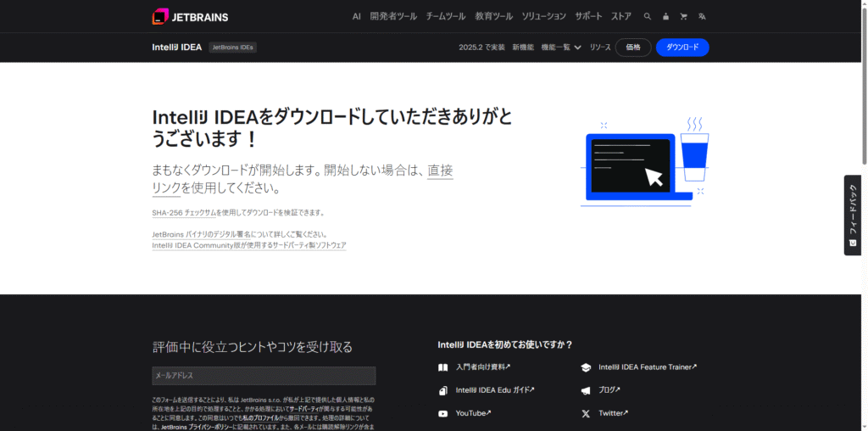Click the IntelliJ IDEA product title
The height and width of the screenshot is (431, 868).
[x=176, y=48]
